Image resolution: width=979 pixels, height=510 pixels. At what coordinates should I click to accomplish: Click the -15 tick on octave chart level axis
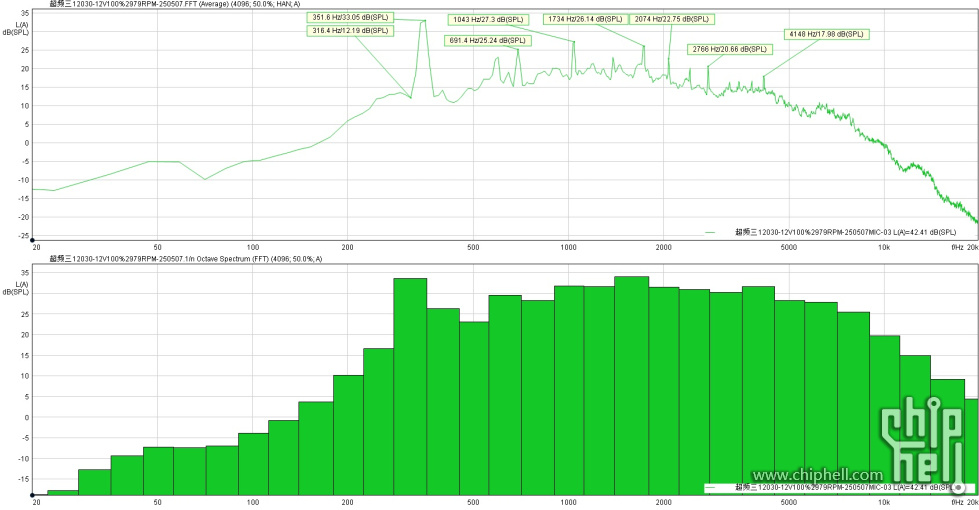point(22,479)
